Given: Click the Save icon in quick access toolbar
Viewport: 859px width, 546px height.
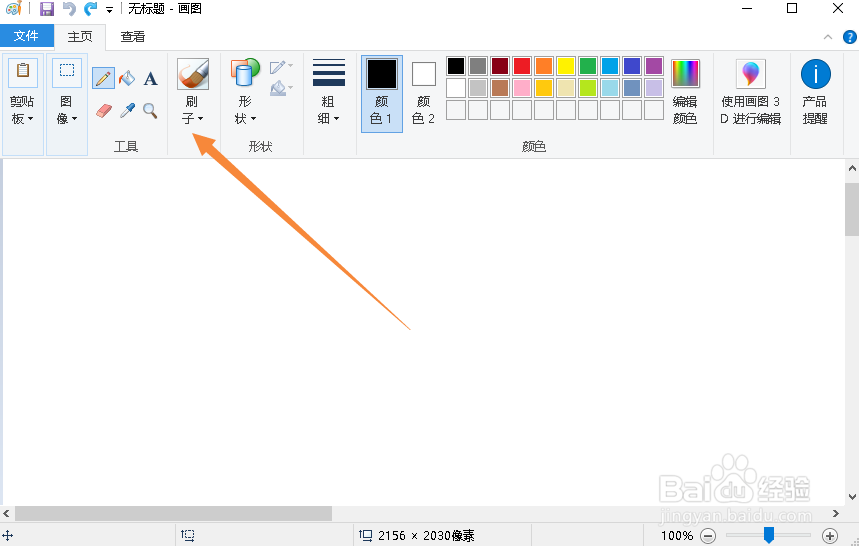Looking at the screenshot, I should pyautogui.click(x=48, y=9).
